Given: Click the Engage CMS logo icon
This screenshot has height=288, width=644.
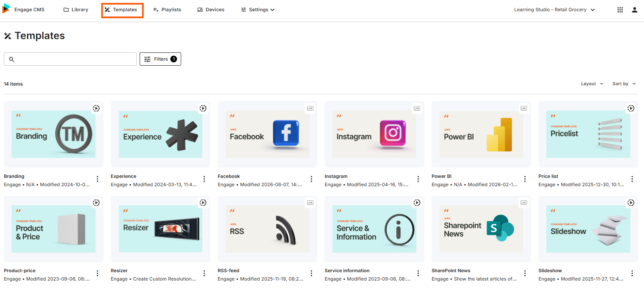Looking at the screenshot, I should (x=6, y=9).
